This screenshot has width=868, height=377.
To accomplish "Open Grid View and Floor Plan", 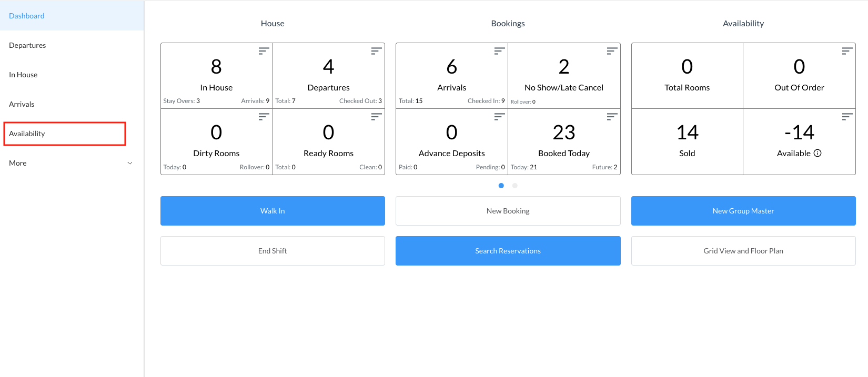I will coord(743,251).
